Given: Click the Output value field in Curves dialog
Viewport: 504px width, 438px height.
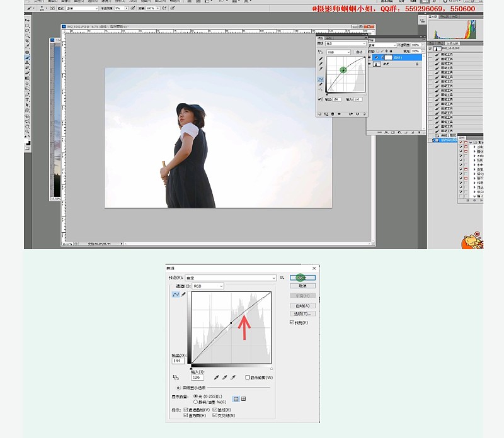Looking at the screenshot, I should (178, 361).
